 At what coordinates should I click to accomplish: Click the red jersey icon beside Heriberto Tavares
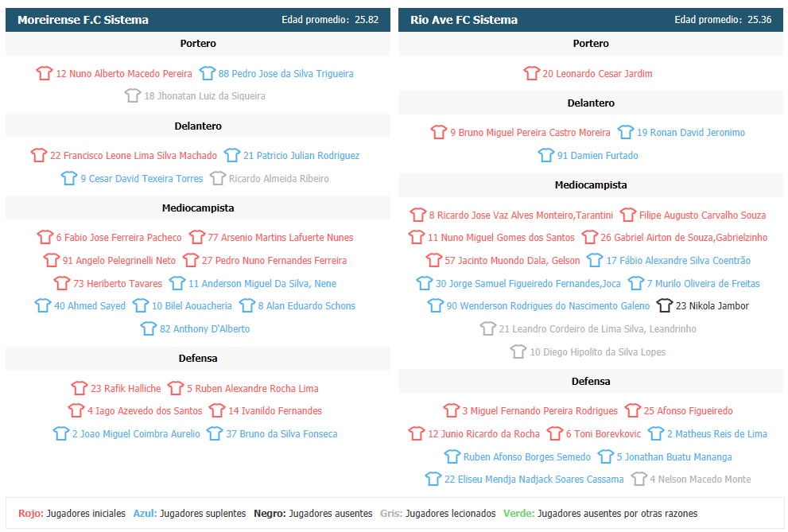point(62,283)
